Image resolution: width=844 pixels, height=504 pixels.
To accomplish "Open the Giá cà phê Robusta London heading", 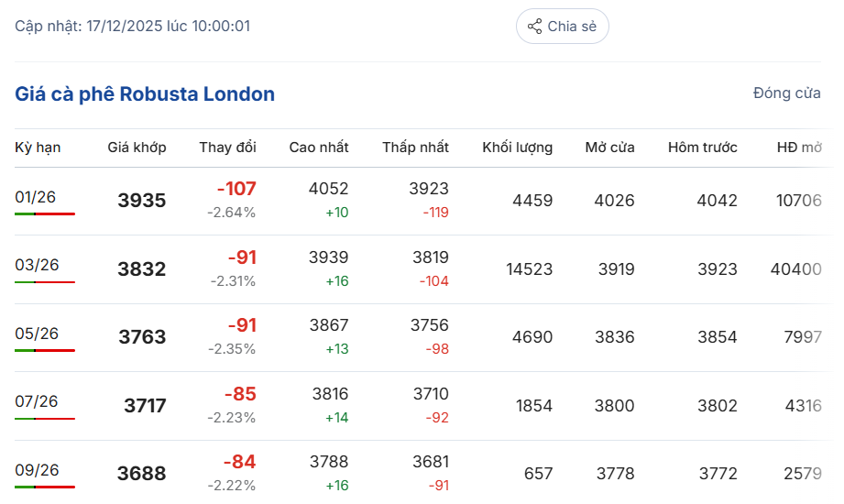I will (145, 94).
